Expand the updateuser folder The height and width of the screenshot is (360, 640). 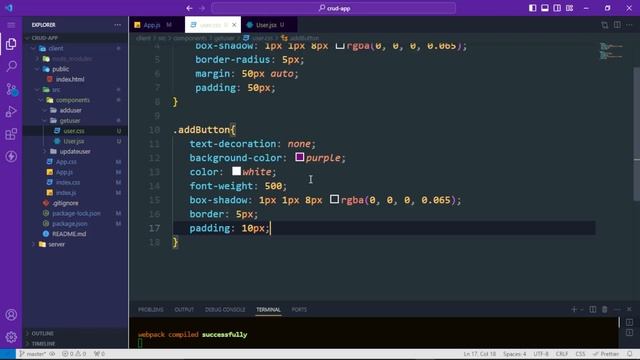75,151
